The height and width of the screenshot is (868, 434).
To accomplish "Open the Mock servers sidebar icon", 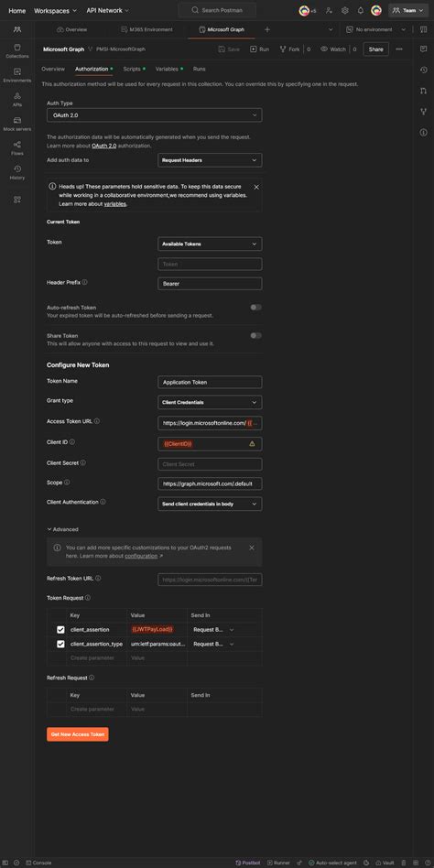I will coord(17,124).
